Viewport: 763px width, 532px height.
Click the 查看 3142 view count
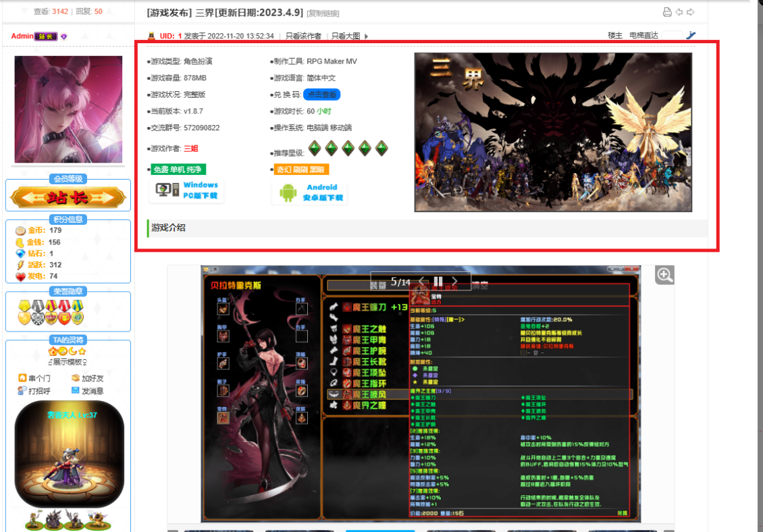[51, 11]
